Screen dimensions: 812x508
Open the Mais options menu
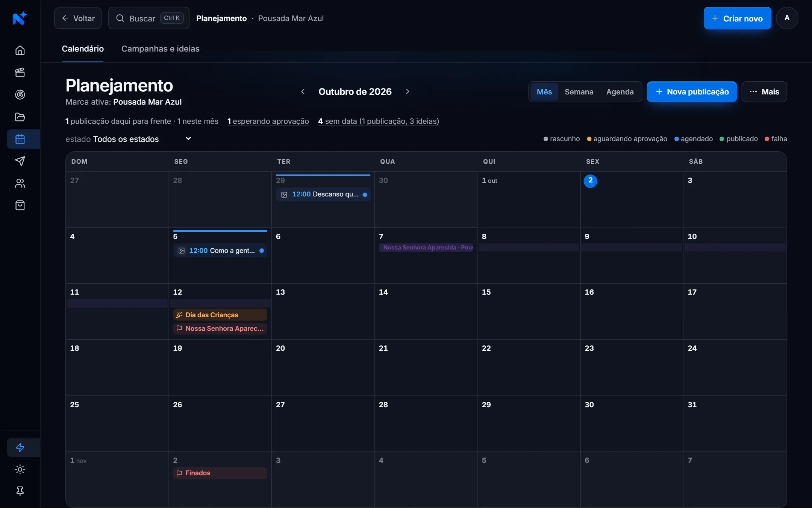pyautogui.click(x=764, y=92)
